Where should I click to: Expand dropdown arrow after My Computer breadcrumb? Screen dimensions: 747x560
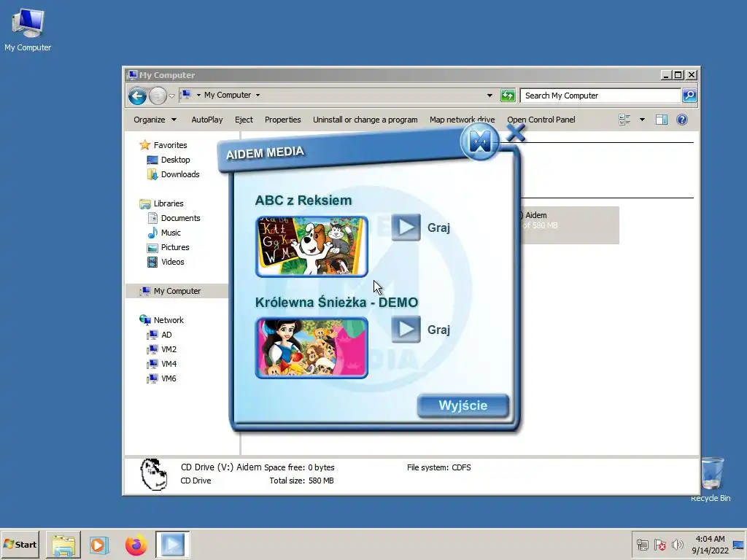[258, 96]
